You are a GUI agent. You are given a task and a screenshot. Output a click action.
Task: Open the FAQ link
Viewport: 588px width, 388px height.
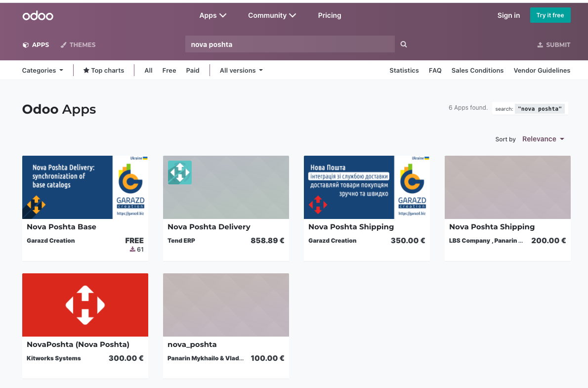pos(435,70)
